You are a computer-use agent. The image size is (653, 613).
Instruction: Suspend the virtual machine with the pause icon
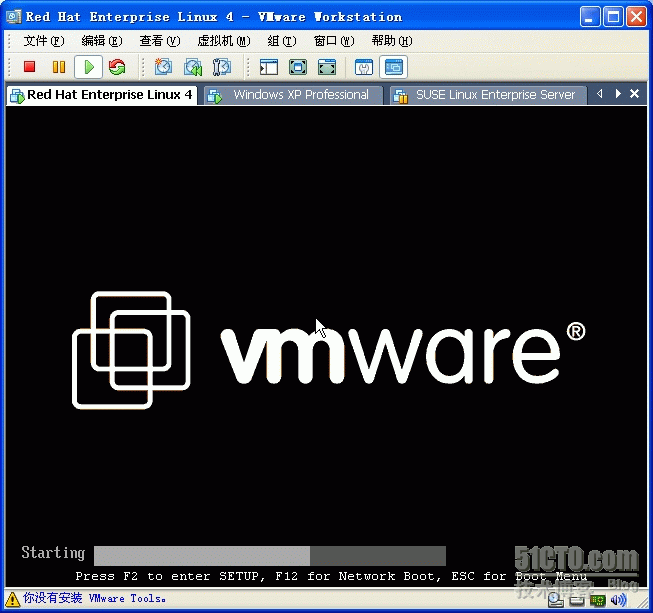59,67
